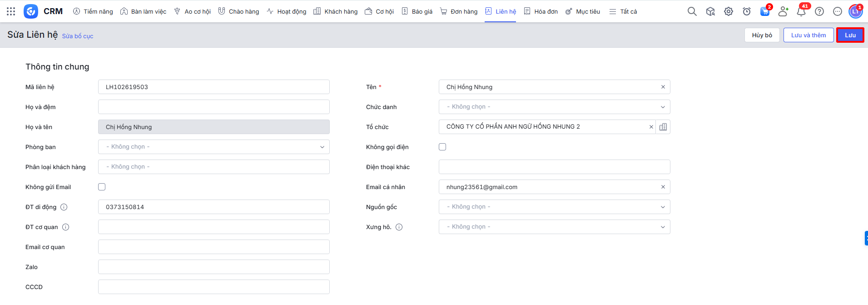Enable the Không gửi Email checkbox
The width and height of the screenshot is (868, 305).
(102, 187)
